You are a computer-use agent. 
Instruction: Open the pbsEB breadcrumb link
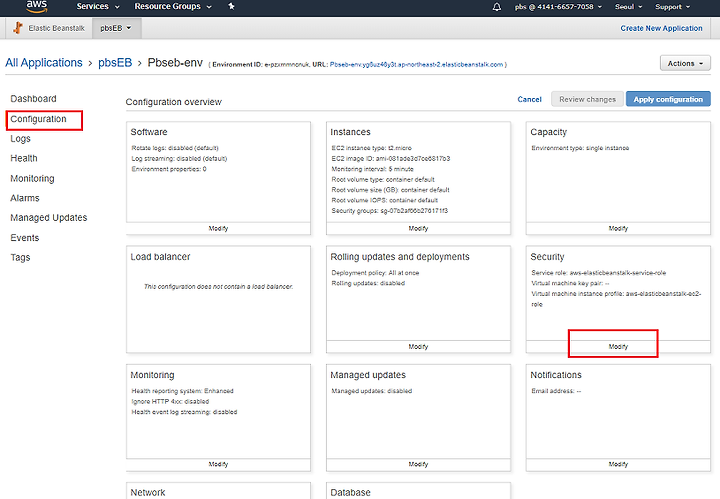[115, 62]
